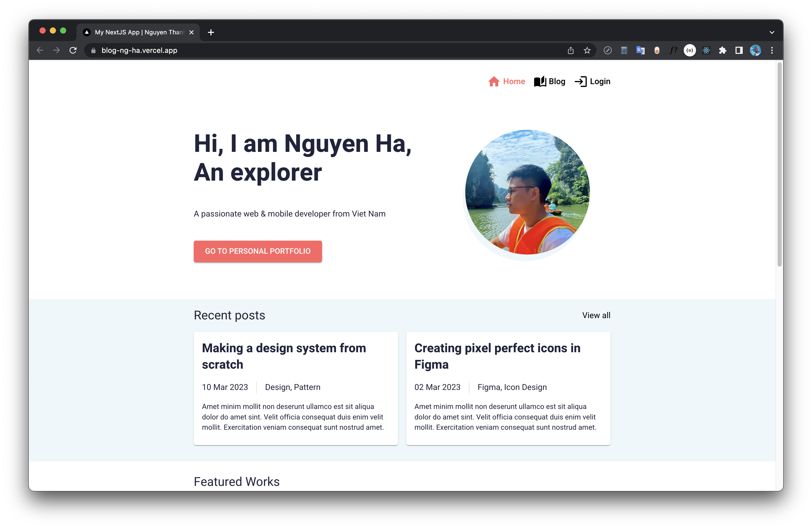Open the React Developer Tools extension
This screenshot has width=812, height=529.
point(706,51)
